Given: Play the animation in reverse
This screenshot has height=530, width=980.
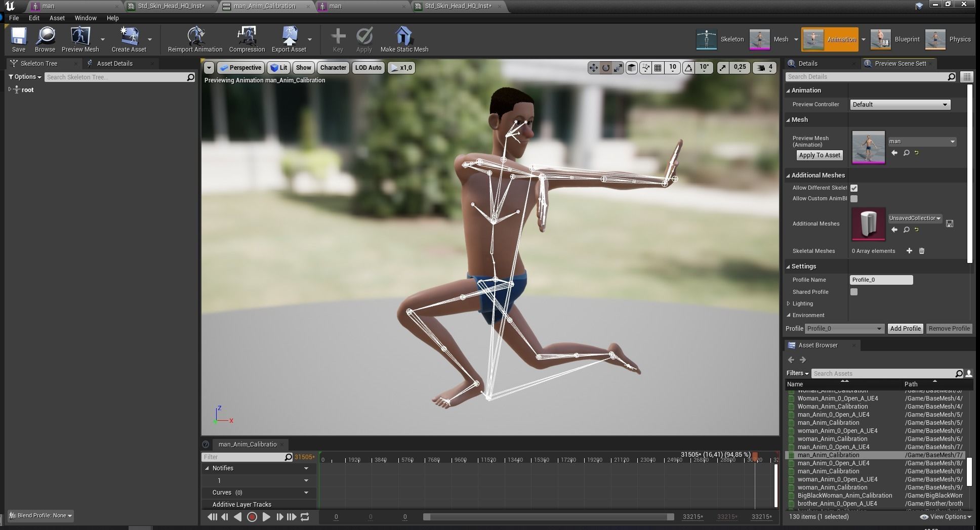Looking at the screenshot, I should pyautogui.click(x=237, y=517).
